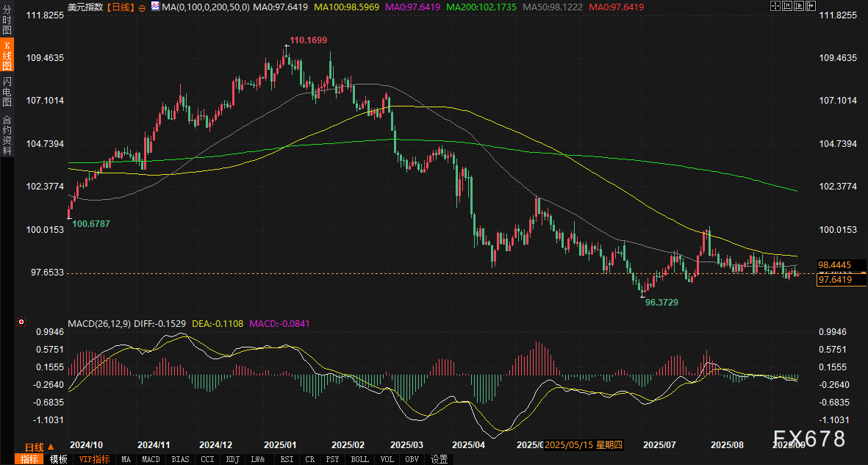The width and height of the screenshot is (868, 465).
Task: Click the VIP指标 button
Action: [x=94, y=459]
